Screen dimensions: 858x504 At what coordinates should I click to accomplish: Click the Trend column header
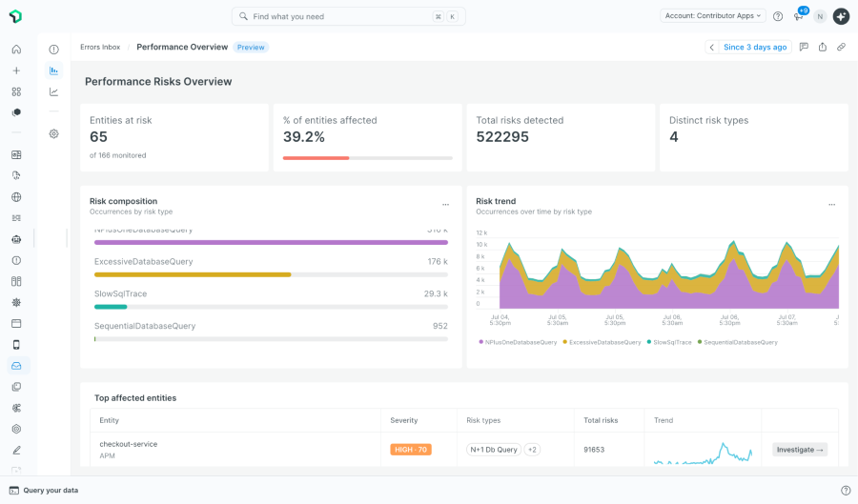[664, 420]
